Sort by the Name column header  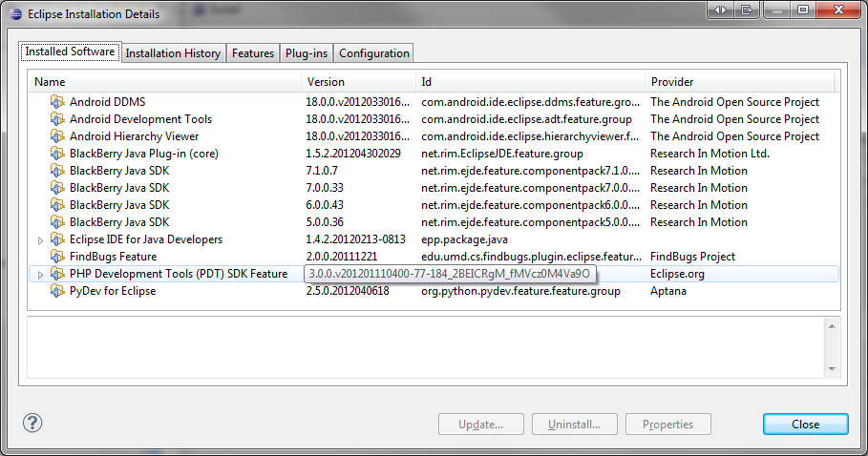click(165, 82)
